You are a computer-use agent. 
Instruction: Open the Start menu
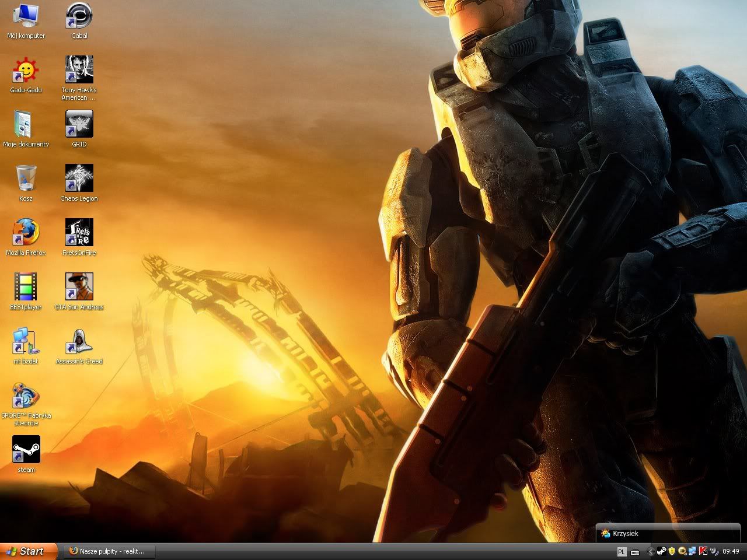[x=29, y=551]
